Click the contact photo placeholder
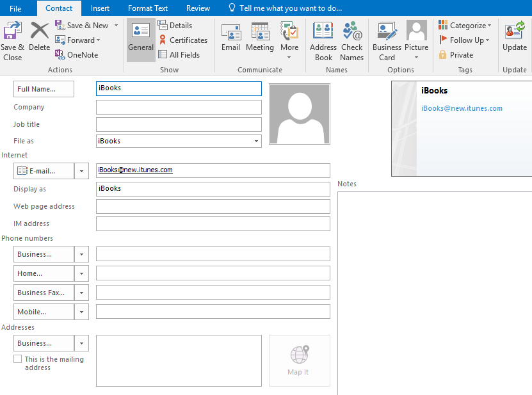 (x=300, y=114)
